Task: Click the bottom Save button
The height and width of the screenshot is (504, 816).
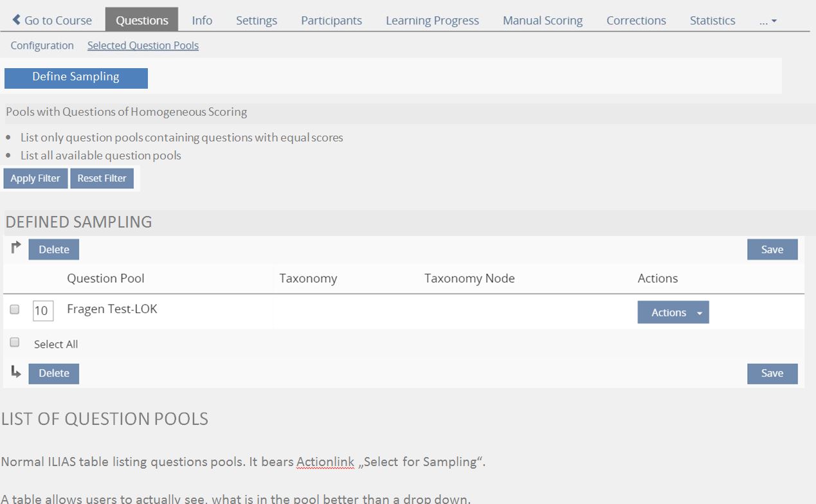Action: pos(772,373)
